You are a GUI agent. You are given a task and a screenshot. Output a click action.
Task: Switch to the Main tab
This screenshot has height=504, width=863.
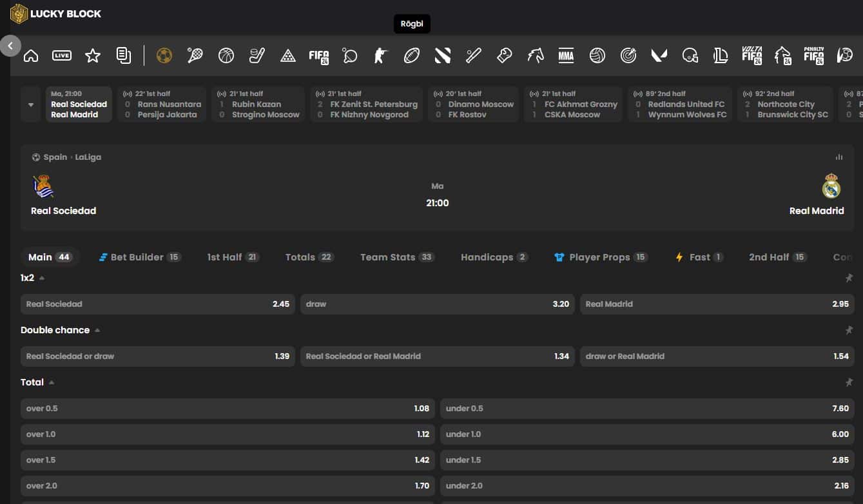click(x=50, y=257)
